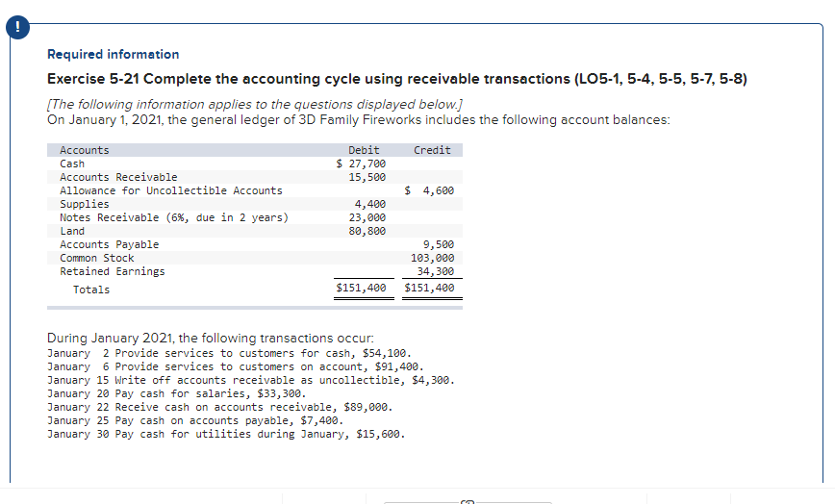
Task: Select the "Land" row label
Action: tap(72, 231)
